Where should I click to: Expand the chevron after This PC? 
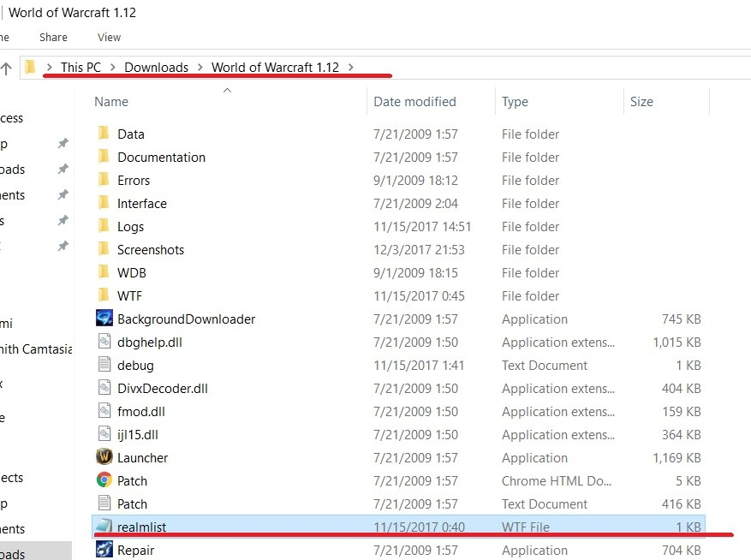[x=113, y=67]
